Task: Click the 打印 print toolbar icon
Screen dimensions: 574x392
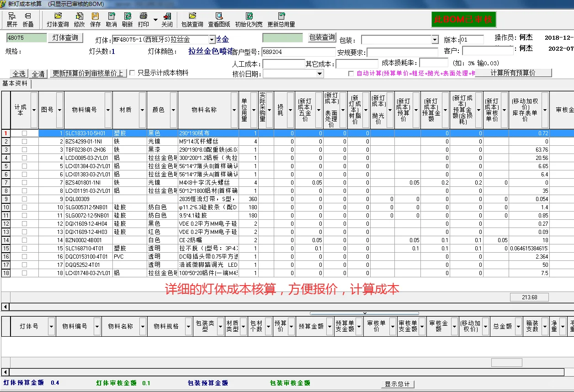Action: (x=143, y=20)
